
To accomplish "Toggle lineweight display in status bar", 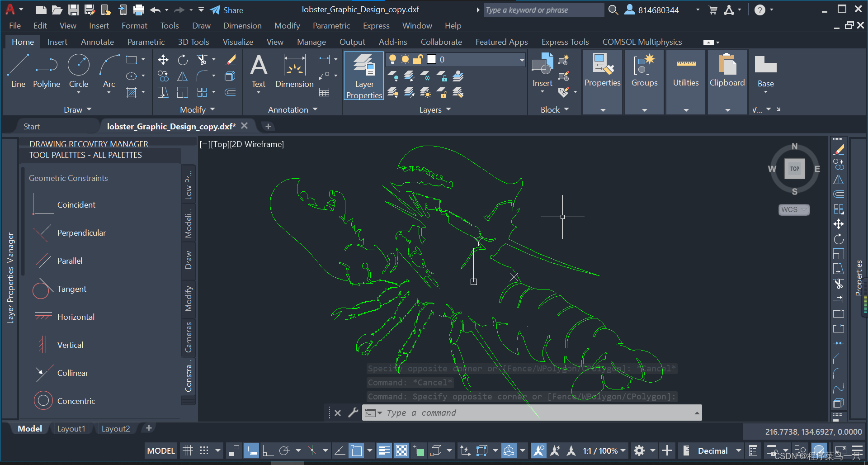I will click(x=384, y=451).
